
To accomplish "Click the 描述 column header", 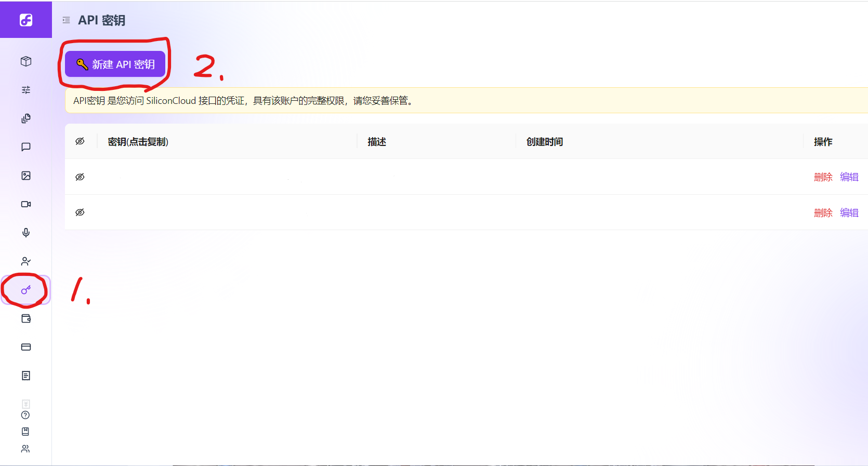I will point(377,142).
